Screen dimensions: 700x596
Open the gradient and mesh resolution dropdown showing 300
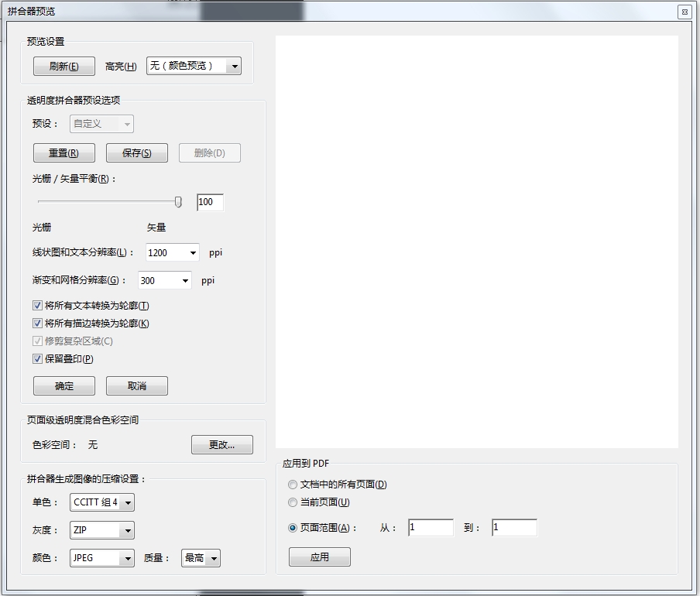coord(164,280)
